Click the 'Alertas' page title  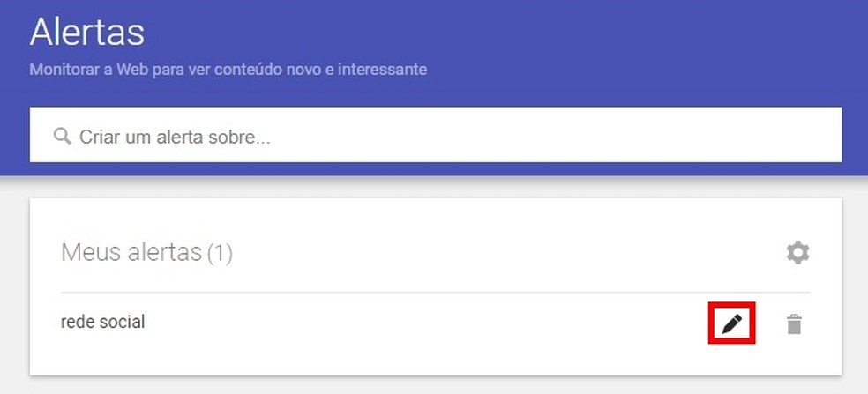[86, 33]
